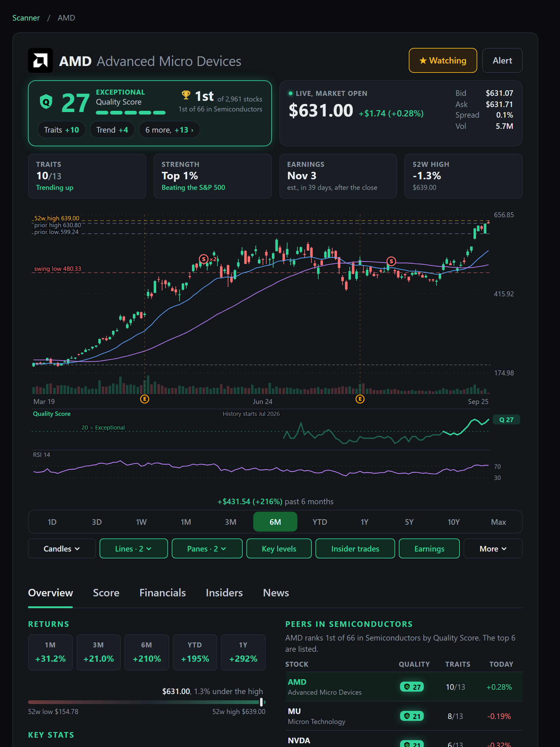Click the Quality Score pane label

coord(52,413)
